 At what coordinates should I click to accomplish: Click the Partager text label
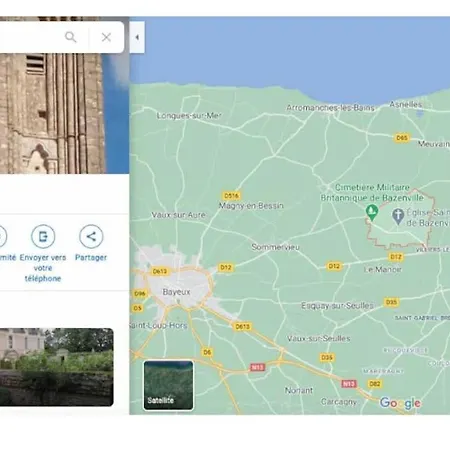point(91,257)
